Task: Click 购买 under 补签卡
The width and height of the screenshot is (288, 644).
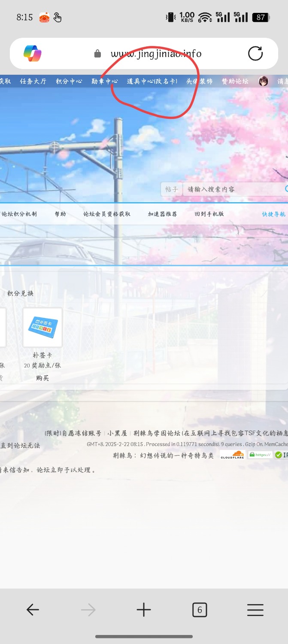Action: (x=42, y=378)
